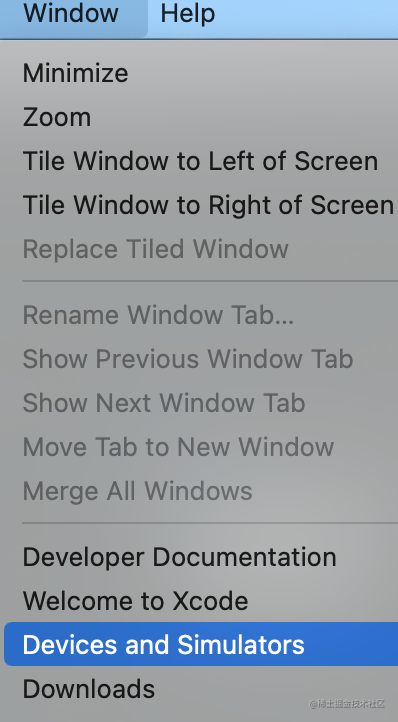
Task: Open the Help menu
Action: coord(187,14)
